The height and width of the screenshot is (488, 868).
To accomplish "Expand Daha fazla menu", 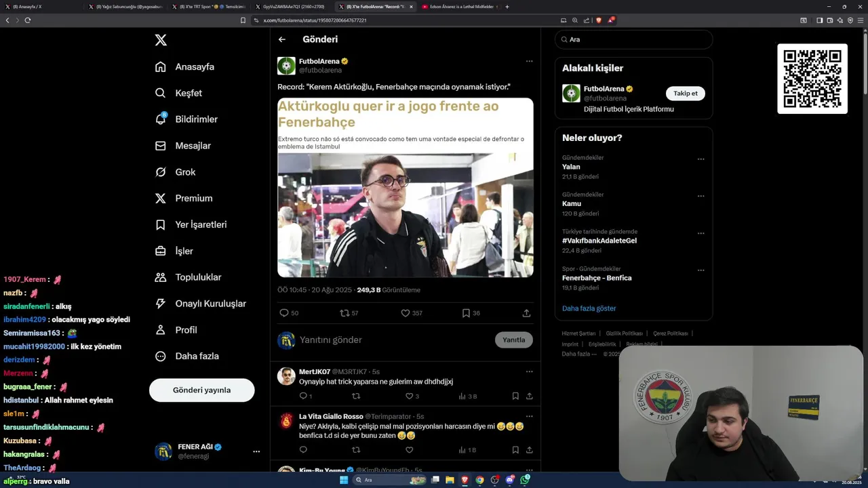I will [186, 356].
